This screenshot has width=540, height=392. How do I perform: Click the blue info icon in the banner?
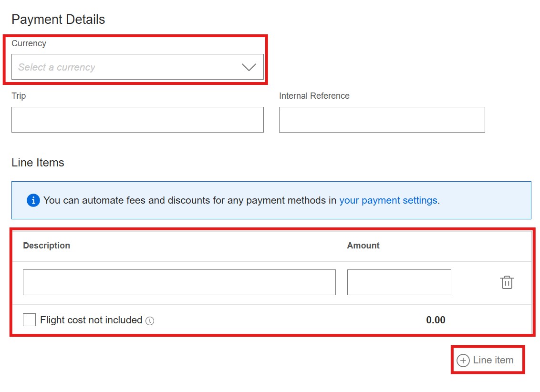(33, 200)
